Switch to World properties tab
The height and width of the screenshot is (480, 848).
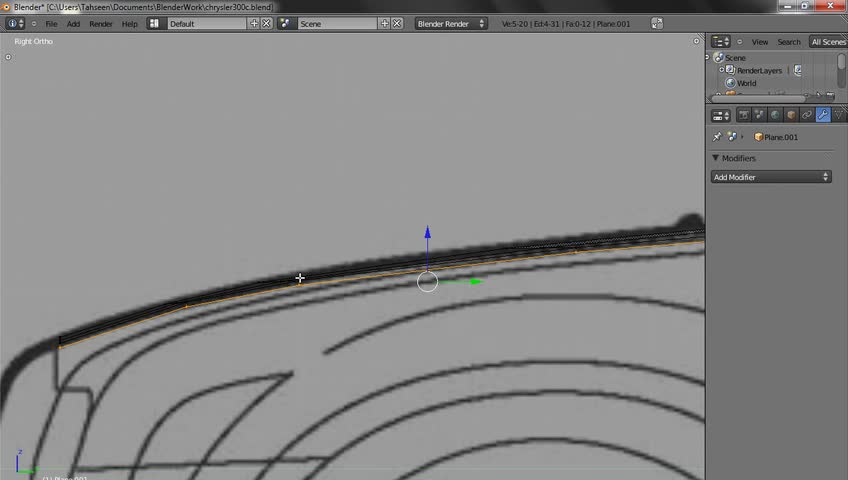tap(775, 115)
